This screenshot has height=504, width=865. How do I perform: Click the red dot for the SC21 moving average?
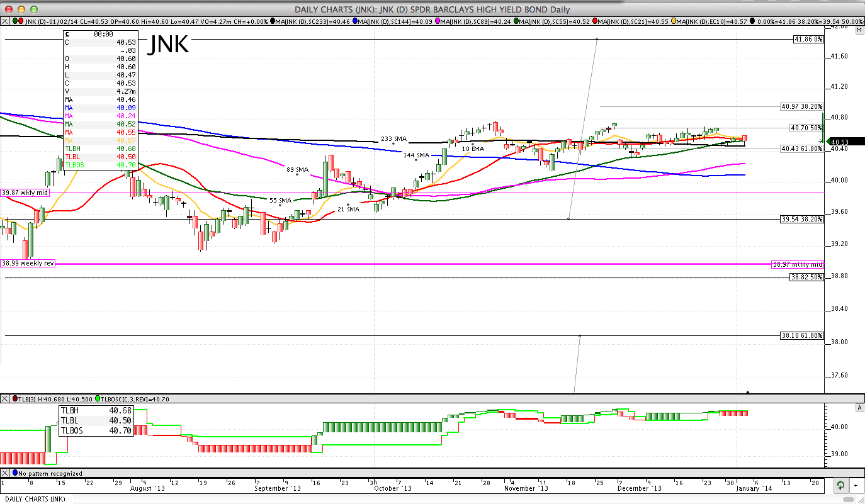point(596,21)
